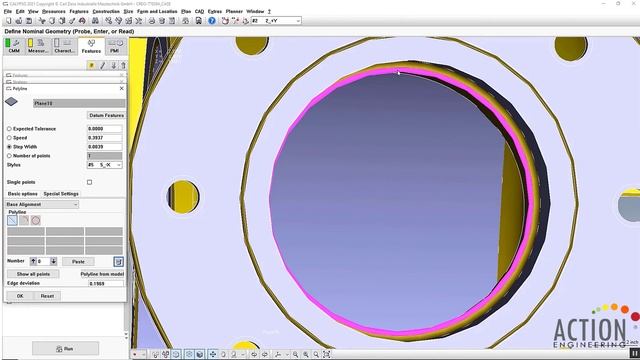Click the Show all points button

click(x=33, y=274)
